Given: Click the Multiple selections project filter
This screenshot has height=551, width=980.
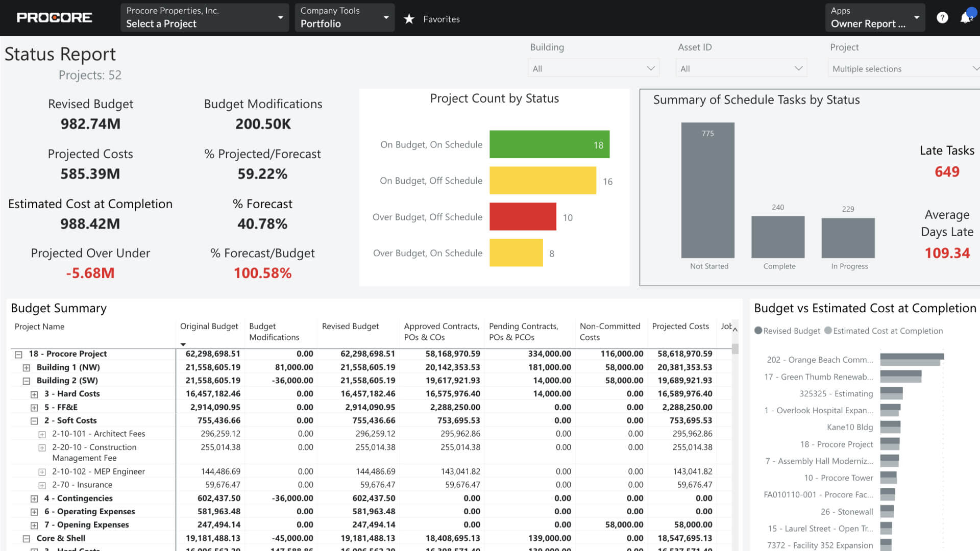Looking at the screenshot, I should pyautogui.click(x=901, y=68).
